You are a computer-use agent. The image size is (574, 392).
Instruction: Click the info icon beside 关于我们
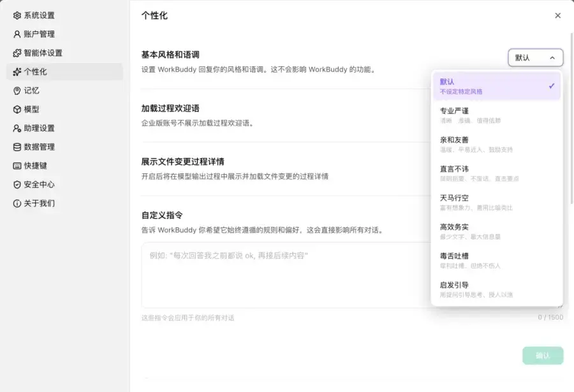tap(17, 203)
